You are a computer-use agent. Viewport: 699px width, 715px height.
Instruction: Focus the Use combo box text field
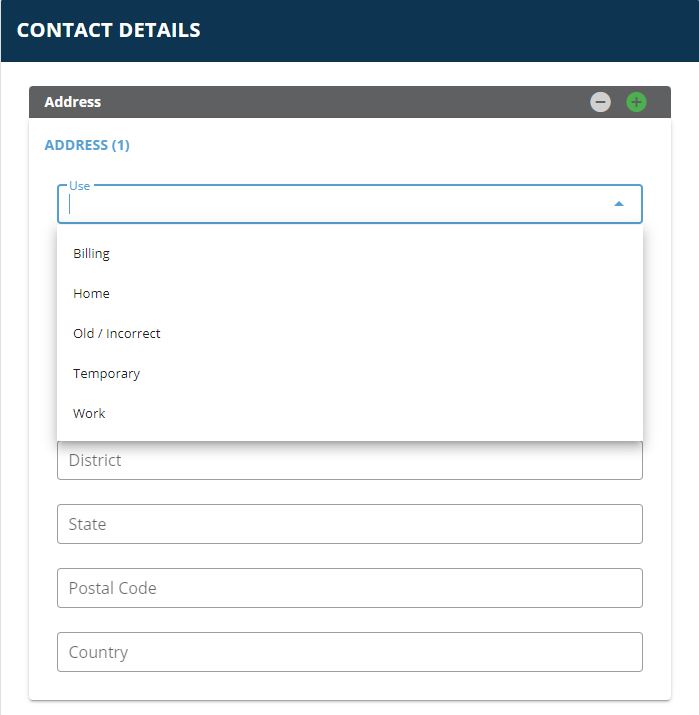pyautogui.click(x=337, y=204)
